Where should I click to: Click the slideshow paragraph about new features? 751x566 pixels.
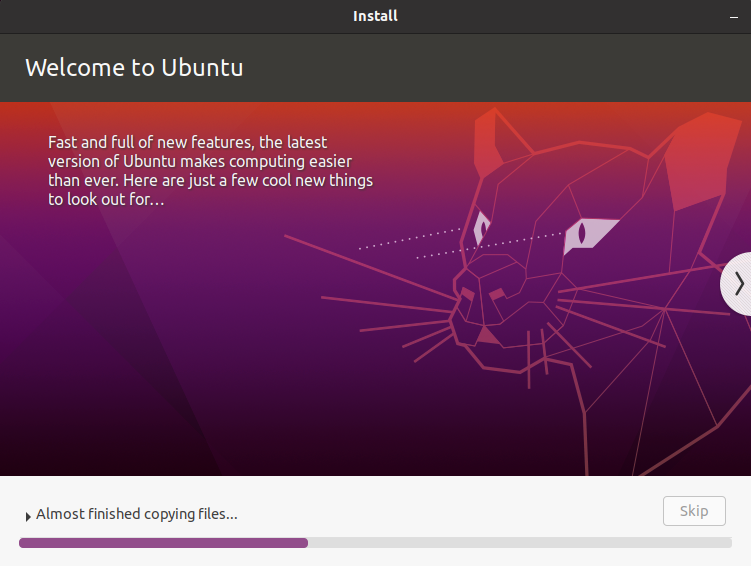coord(210,171)
